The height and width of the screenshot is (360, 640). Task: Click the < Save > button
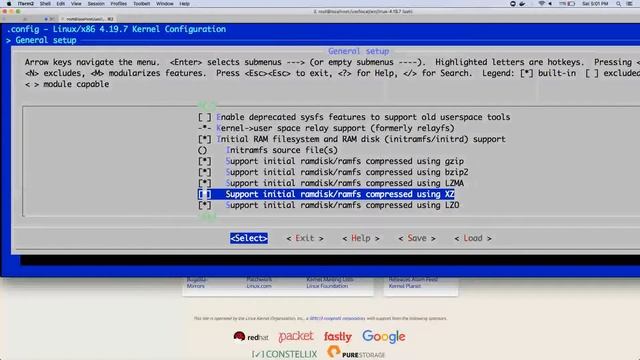point(417,238)
